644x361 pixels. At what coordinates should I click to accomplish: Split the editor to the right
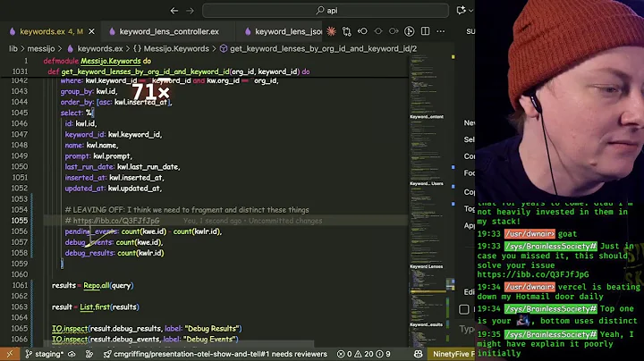click(x=425, y=31)
